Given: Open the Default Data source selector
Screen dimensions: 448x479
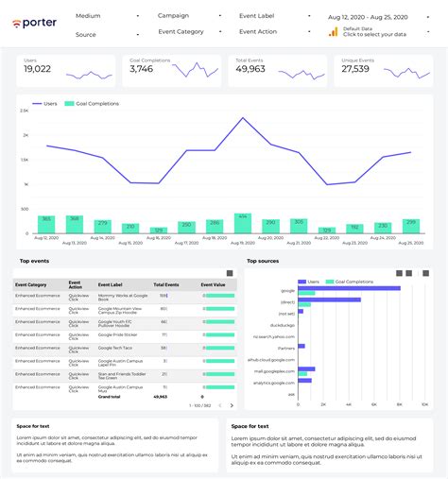Looking at the screenshot, I should click(x=379, y=31).
